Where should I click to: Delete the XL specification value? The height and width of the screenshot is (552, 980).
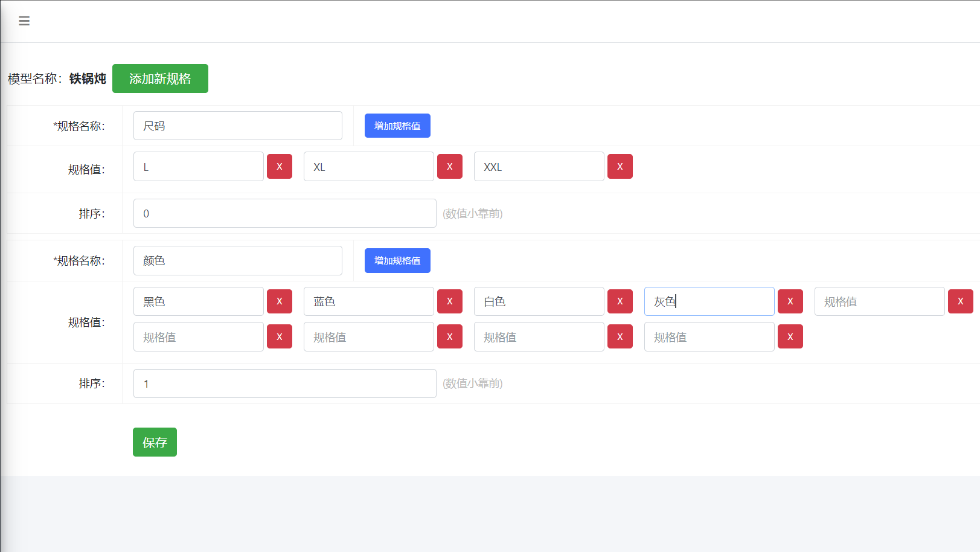pos(450,167)
